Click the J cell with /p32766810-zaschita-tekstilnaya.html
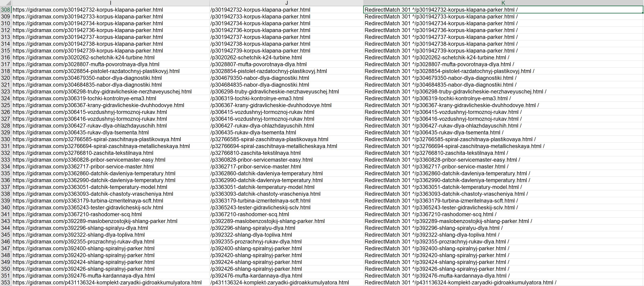644x286 pixels. [256, 153]
